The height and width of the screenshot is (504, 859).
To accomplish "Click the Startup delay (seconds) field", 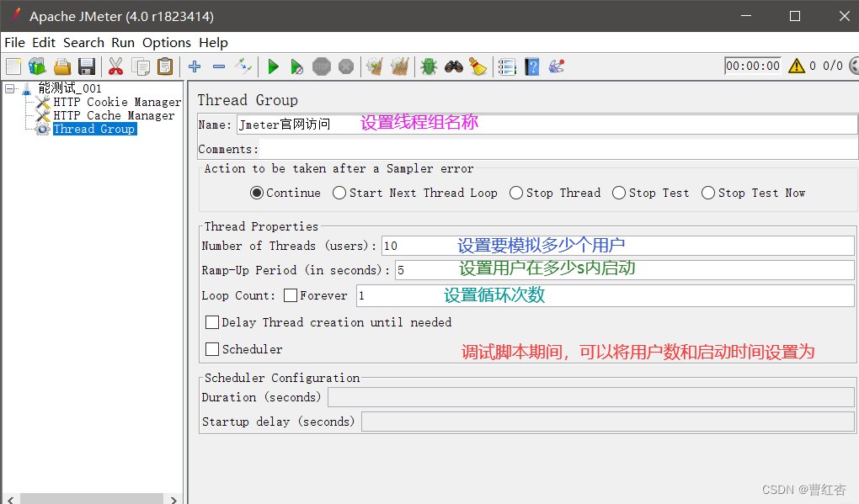I will (x=607, y=422).
